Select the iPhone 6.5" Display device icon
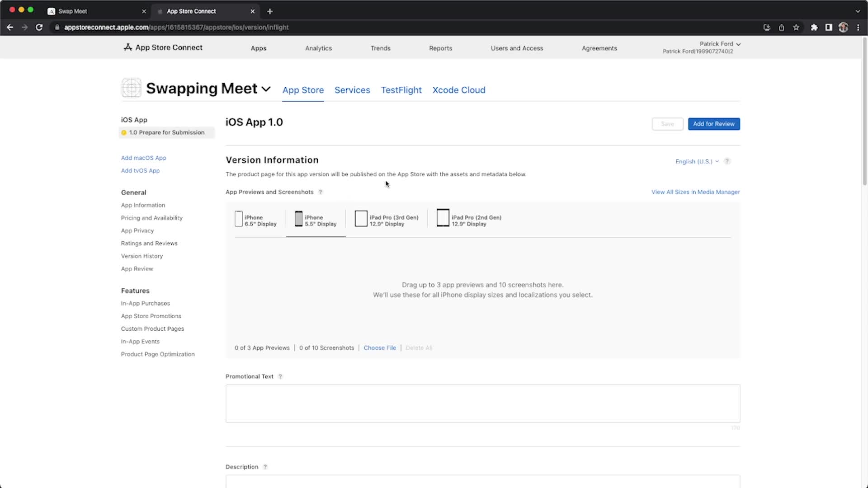Image resolution: width=868 pixels, height=488 pixels. (x=239, y=219)
